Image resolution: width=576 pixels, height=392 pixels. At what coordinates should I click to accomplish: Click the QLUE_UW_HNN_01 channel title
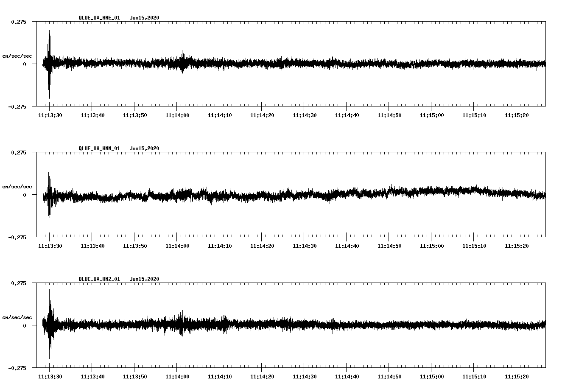click(99, 148)
